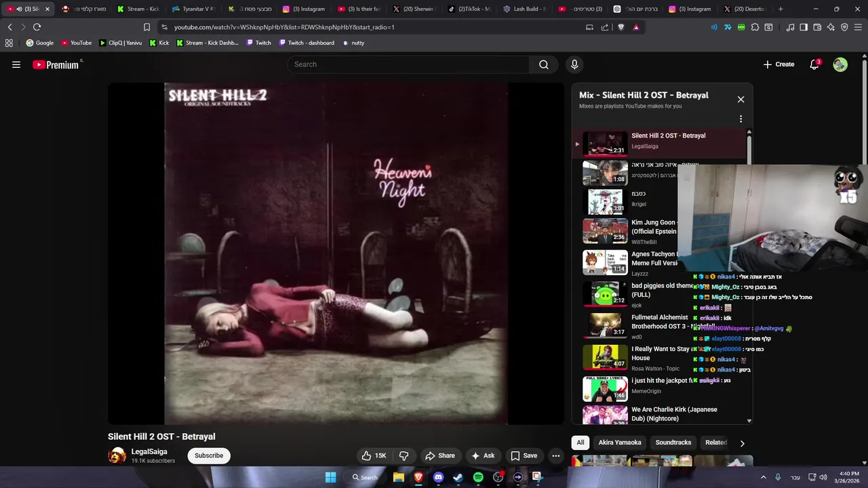The image size is (868, 488).
Task: Open Discord from the taskbar
Action: tap(438, 477)
